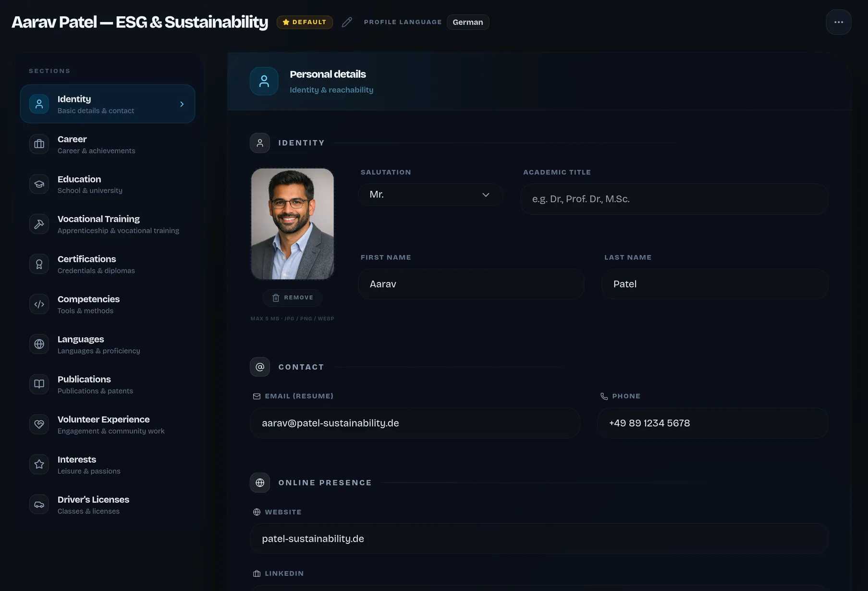Click the profile photo of Aarav Patel
Image resolution: width=868 pixels, height=591 pixels.
tap(293, 224)
